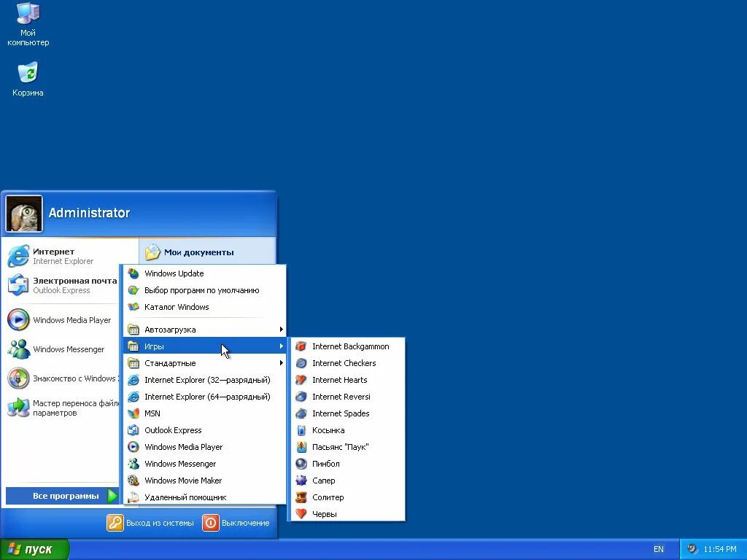The height and width of the screenshot is (560, 747).
Task: Open the Автозагрузка folder entry
Action: coord(205,330)
